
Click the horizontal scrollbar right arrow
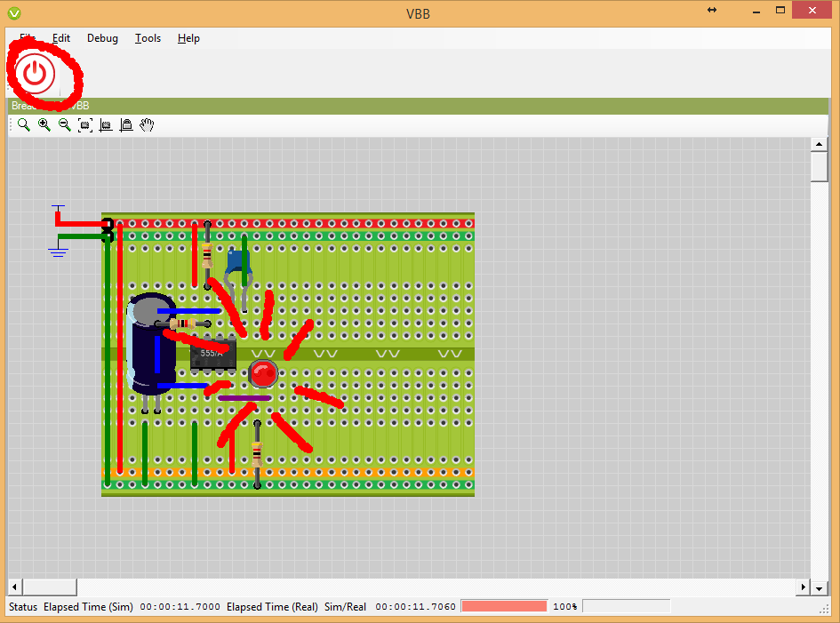tap(803, 587)
